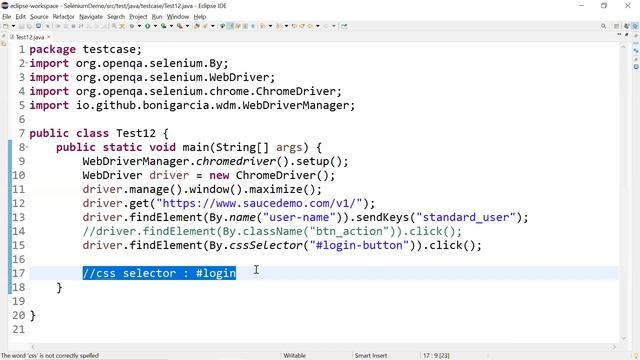The image size is (640, 360).
Task: Click the Previous Annotation icon
Action: click(x=279, y=26)
